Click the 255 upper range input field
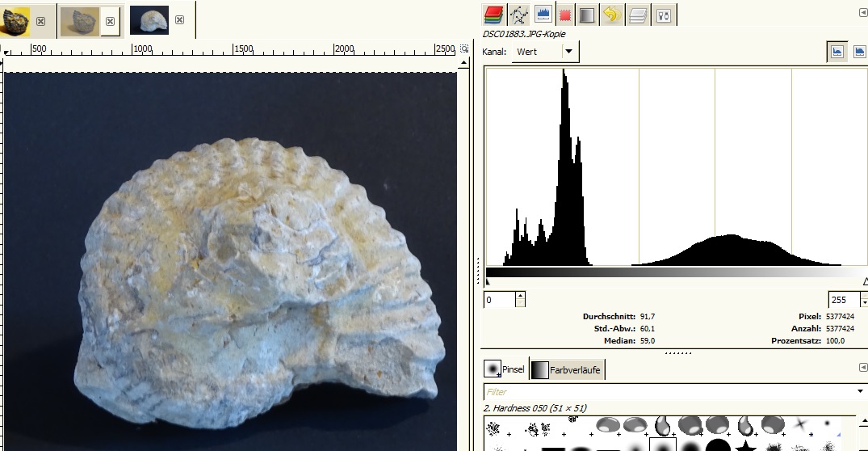 point(843,300)
